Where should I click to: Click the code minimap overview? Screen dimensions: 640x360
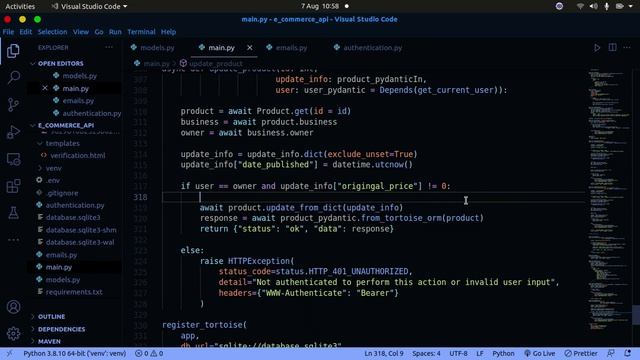coord(609,200)
